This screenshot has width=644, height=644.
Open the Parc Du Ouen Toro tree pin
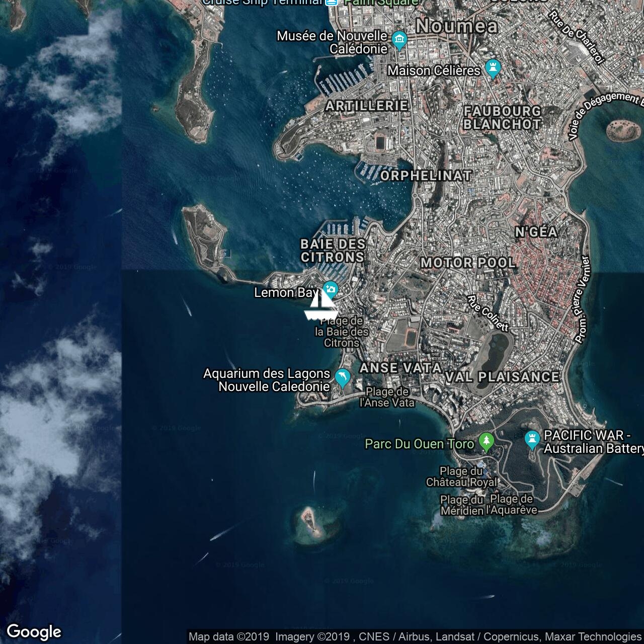coord(486,442)
